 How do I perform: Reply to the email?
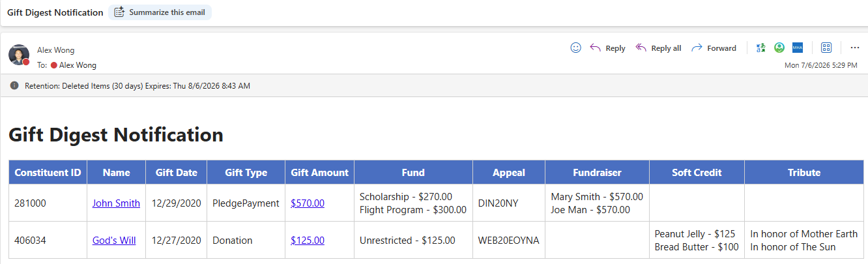[x=607, y=48]
